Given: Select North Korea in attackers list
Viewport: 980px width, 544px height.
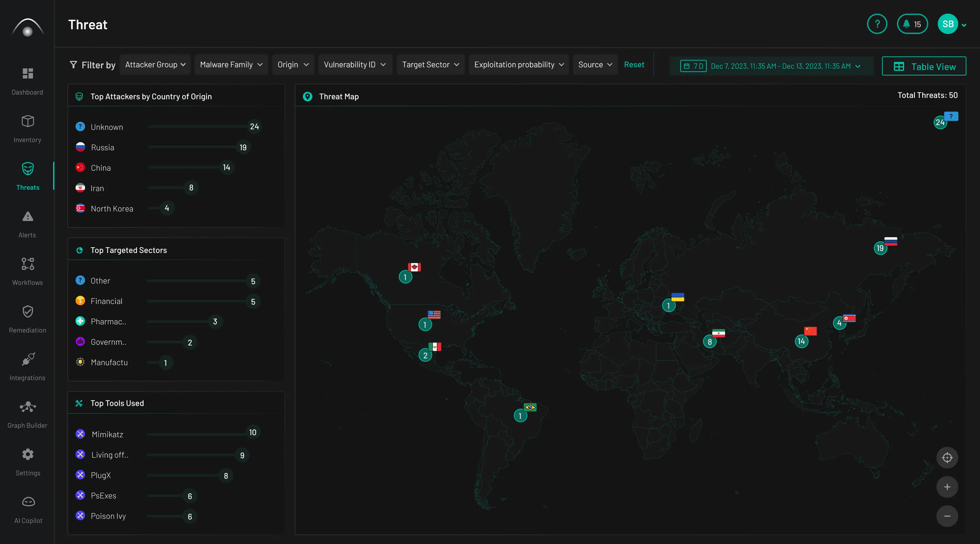Looking at the screenshot, I should (x=125, y=208).
